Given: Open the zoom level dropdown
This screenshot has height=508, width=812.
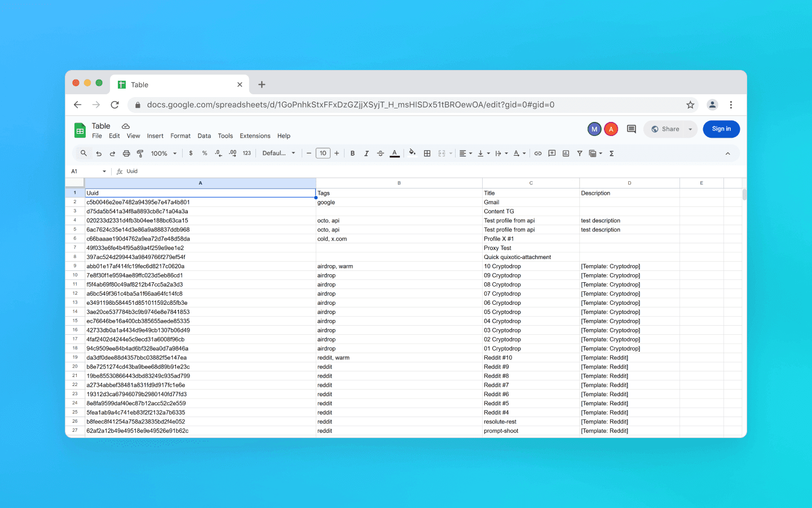Looking at the screenshot, I should (164, 153).
